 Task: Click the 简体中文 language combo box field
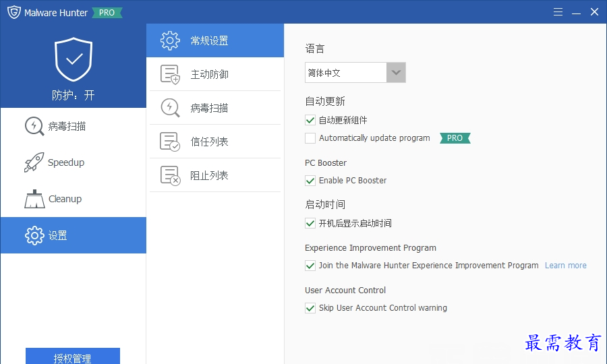click(x=355, y=72)
